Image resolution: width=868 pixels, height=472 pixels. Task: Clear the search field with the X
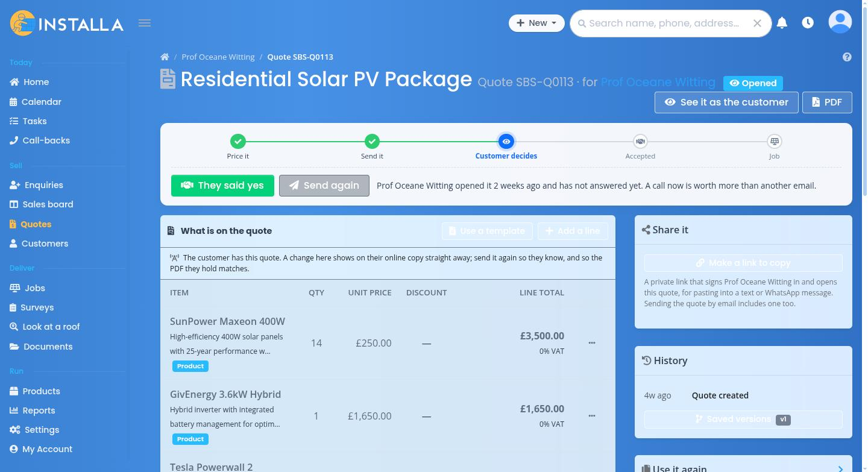click(x=757, y=24)
